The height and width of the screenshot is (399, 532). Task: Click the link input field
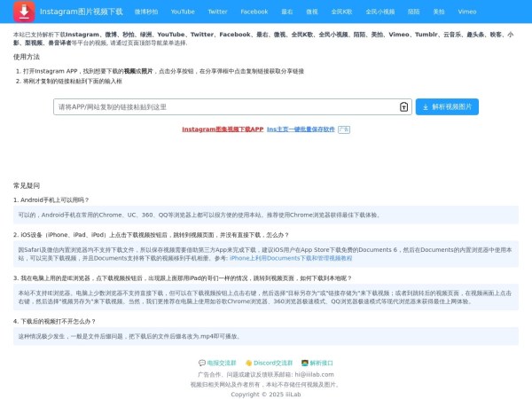point(226,106)
